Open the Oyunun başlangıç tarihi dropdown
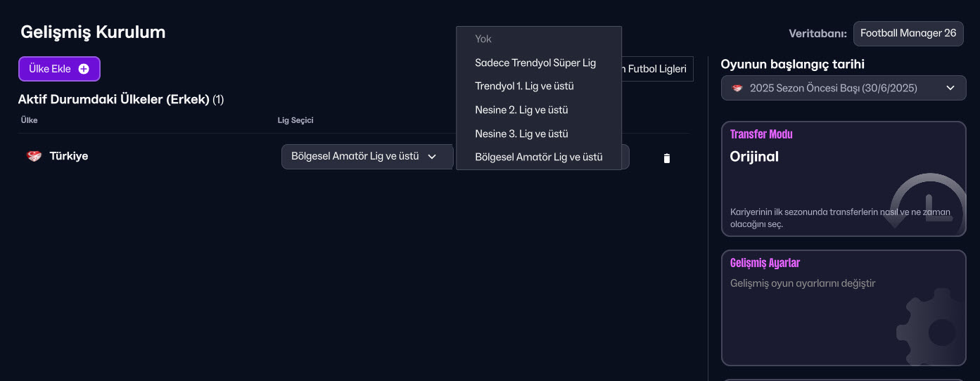The image size is (980, 381). (843, 89)
